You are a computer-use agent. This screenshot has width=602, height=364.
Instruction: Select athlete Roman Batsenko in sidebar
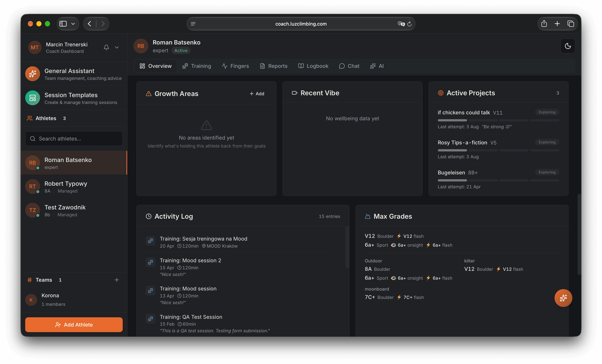[74, 163]
